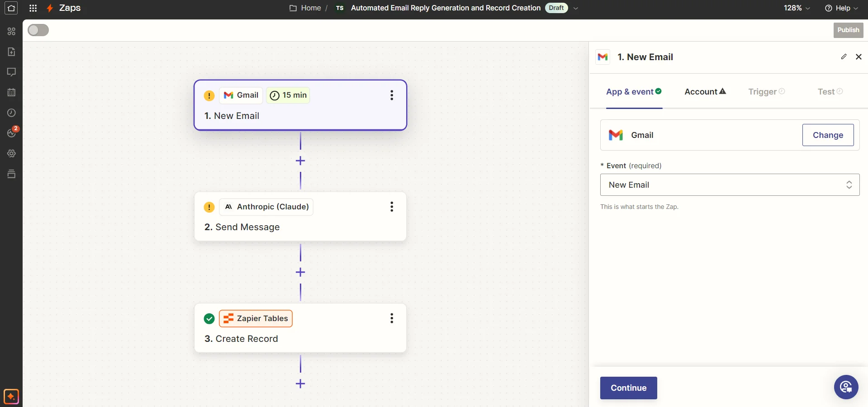Image resolution: width=868 pixels, height=407 pixels.
Task: Open the 128% zoom dropdown
Action: 797,8
